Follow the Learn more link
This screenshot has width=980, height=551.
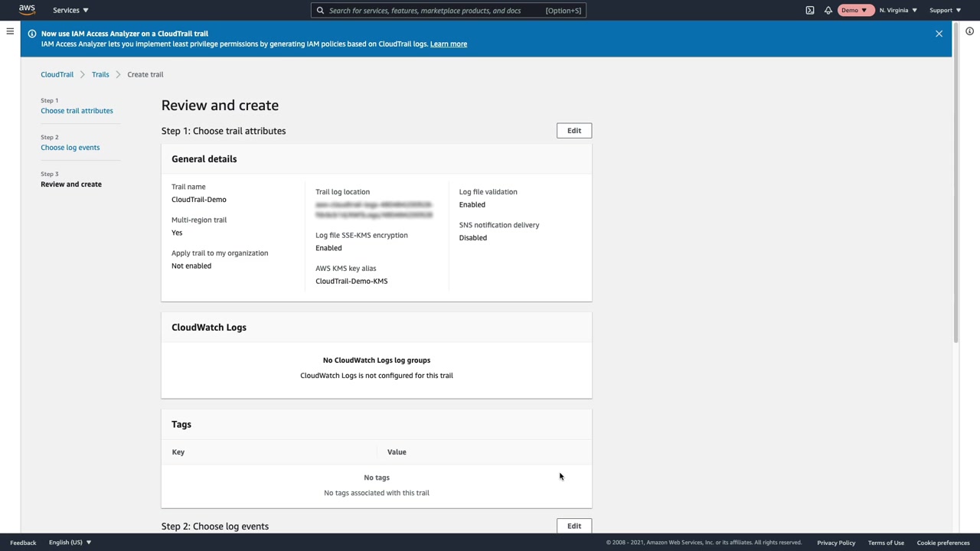449,44
